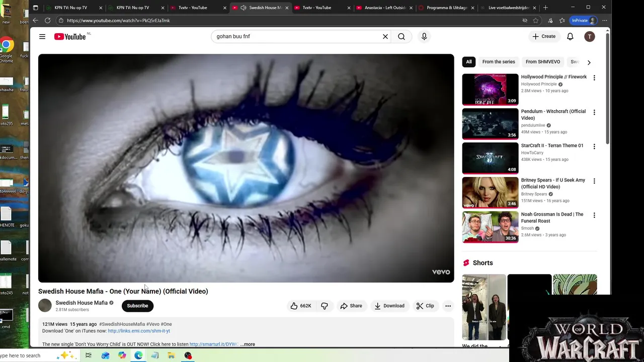This screenshot has height=362, width=644.
Task: Open Outlook from the taskbar
Action: point(105,355)
